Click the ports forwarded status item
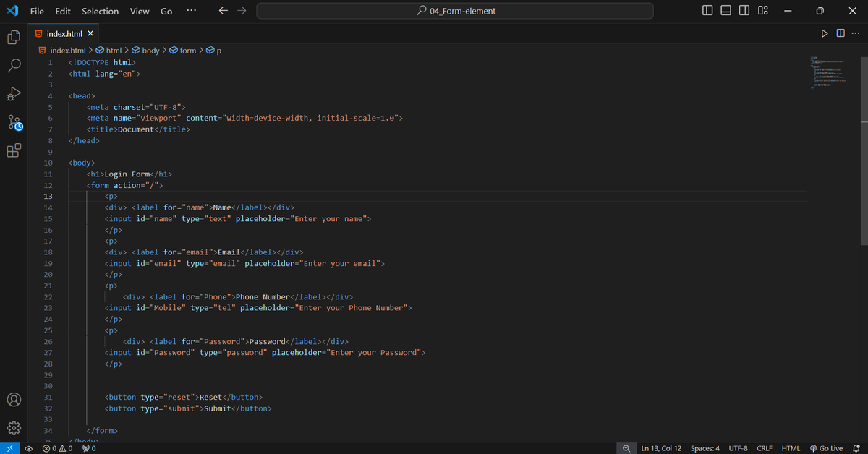This screenshot has height=454, width=868. tap(90, 448)
